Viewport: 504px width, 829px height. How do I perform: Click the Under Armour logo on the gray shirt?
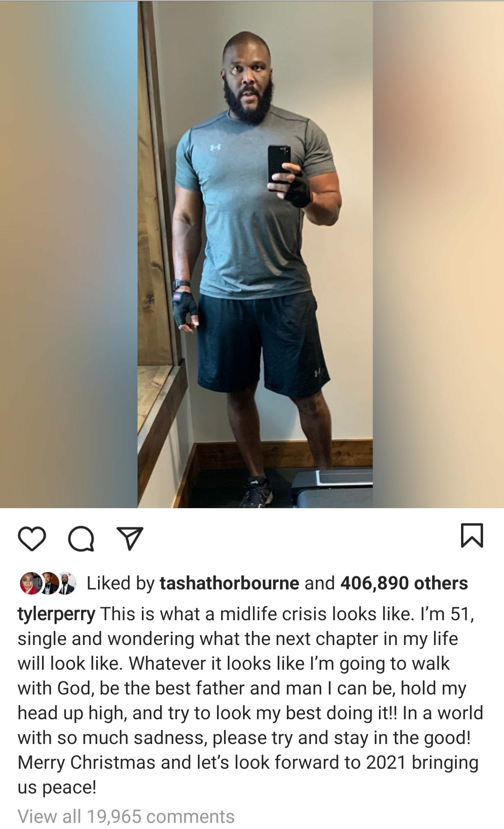pos(215,147)
